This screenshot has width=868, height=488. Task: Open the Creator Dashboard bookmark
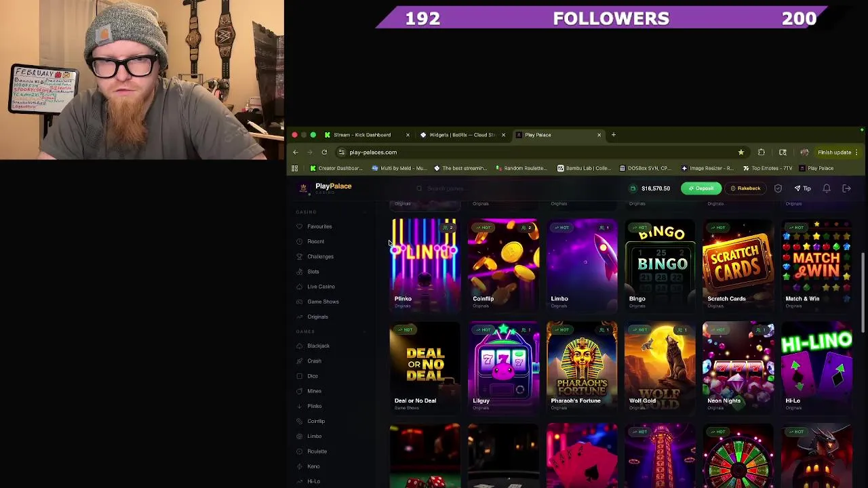click(x=336, y=168)
